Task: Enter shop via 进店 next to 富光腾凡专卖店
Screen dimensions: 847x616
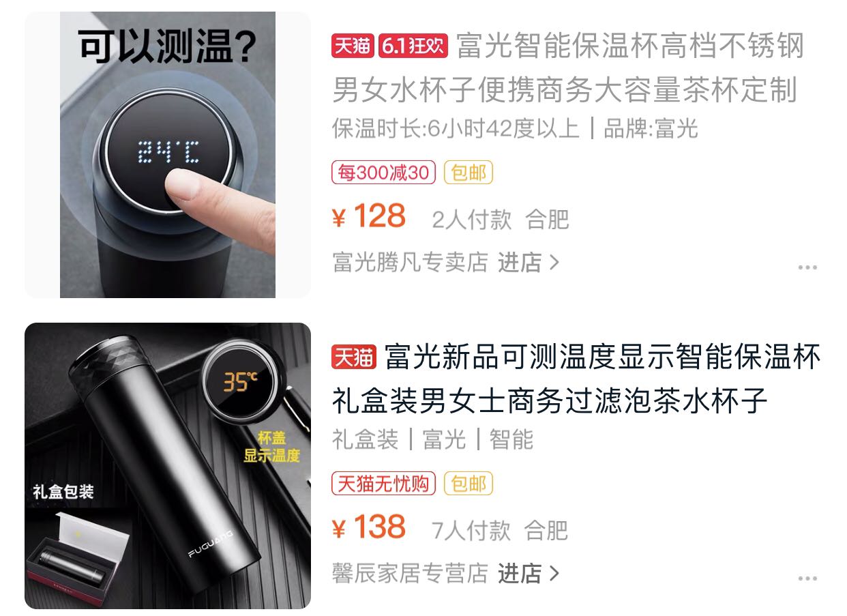Action: click(x=520, y=262)
